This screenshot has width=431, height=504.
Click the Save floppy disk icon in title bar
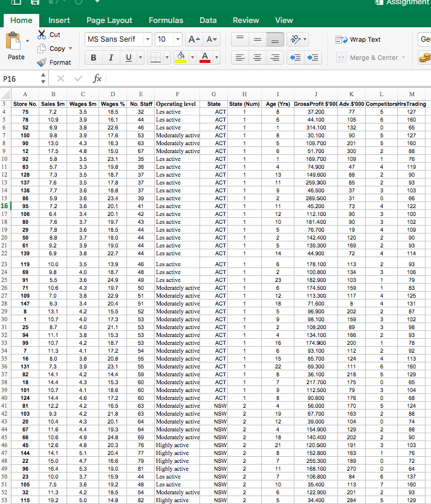(34, 2)
